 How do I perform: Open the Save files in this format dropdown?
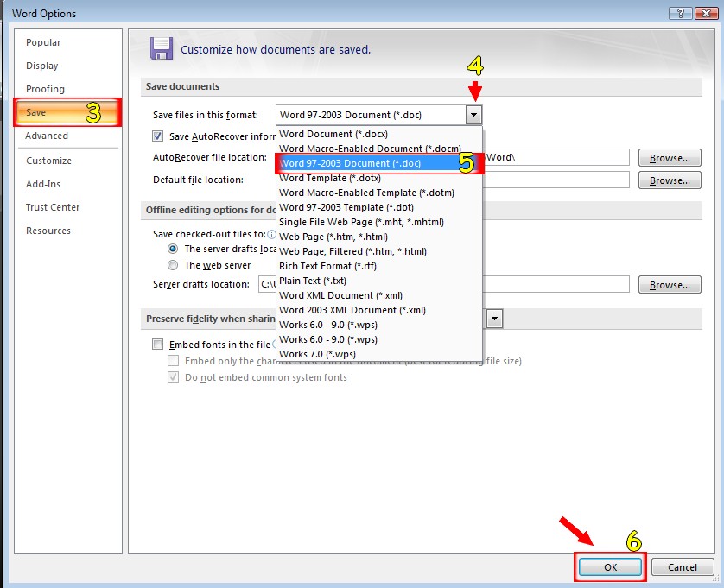473,115
